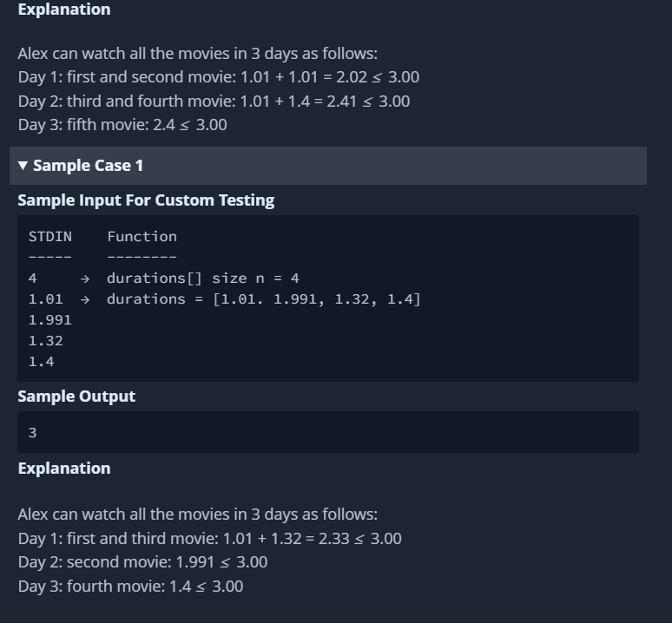The image size is (672, 623).
Task: Click the 1.991 input value
Action: tap(50, 320)
